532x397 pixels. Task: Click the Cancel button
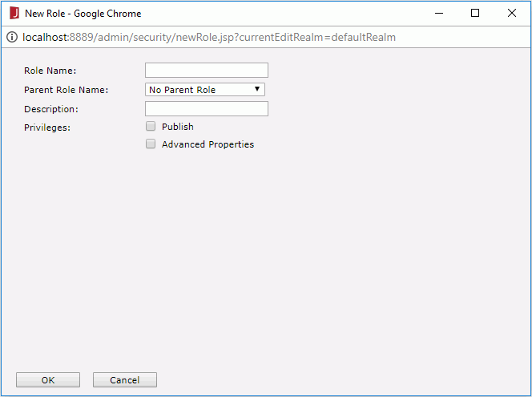(x=124, y=379)
